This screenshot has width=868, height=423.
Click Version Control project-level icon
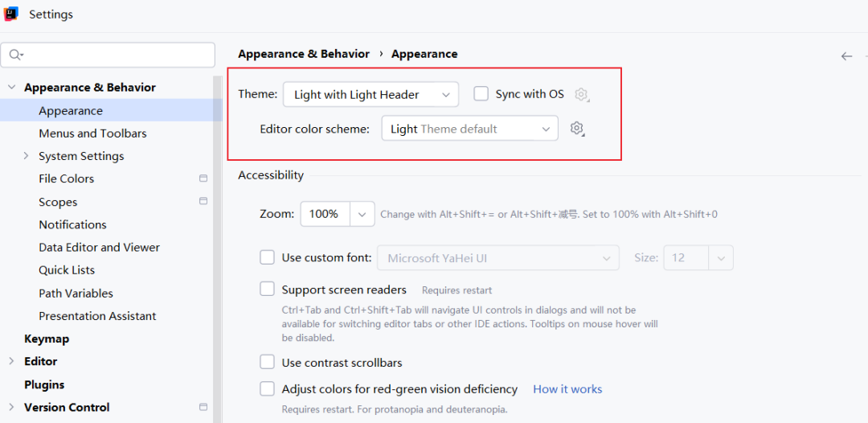(x=203, y=407)
